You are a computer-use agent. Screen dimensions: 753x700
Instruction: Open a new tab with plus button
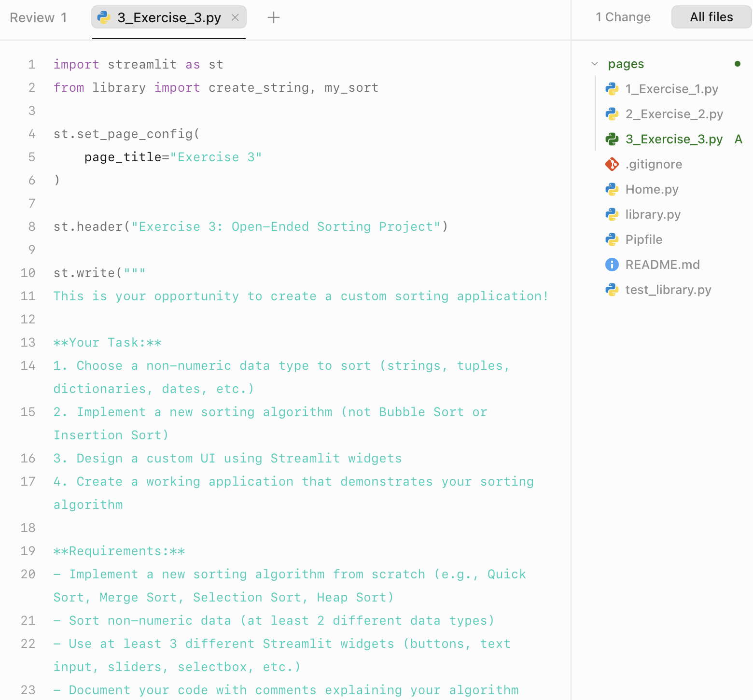(274, 17)
